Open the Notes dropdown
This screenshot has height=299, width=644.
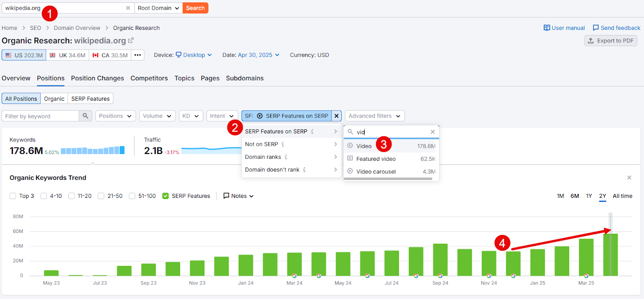coord(239,196)
